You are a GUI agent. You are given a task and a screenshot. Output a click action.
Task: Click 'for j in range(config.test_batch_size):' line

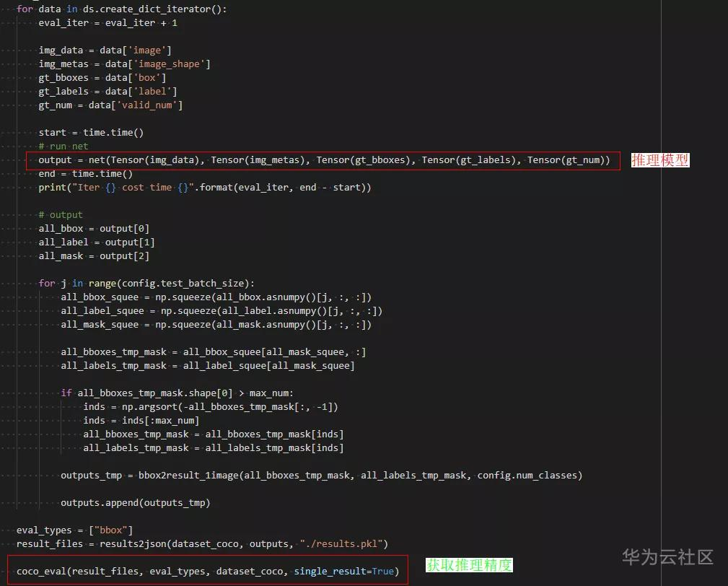146,283
